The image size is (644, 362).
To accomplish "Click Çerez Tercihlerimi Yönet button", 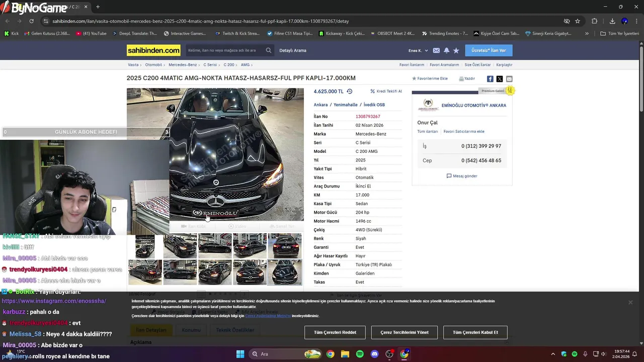I will (405, 332).
